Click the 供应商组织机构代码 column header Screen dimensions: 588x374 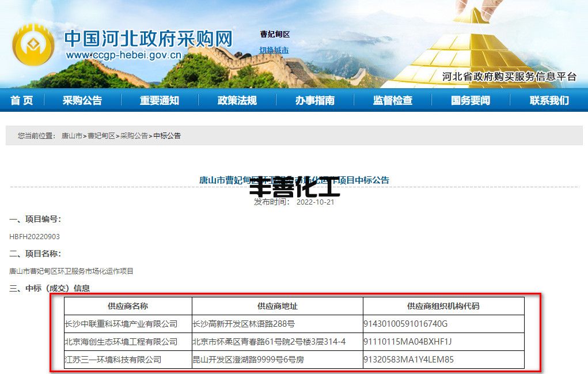point(443,306)
